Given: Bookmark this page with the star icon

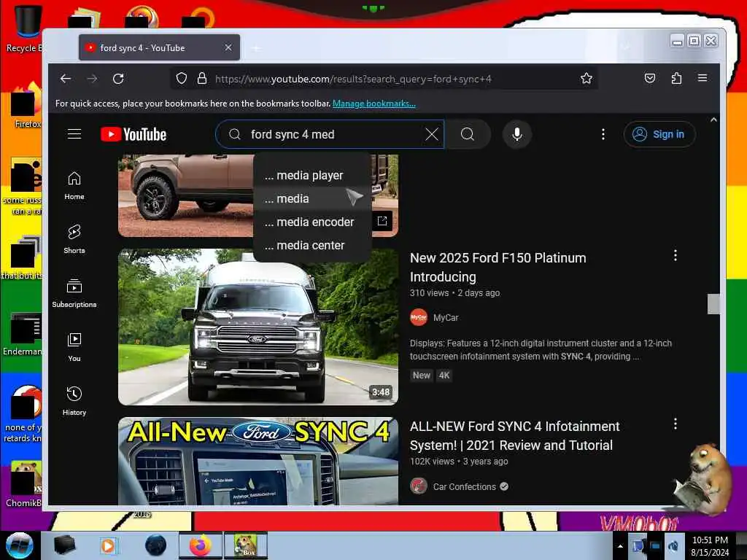Looking at the screenshot, I should [x=587, y=78].
